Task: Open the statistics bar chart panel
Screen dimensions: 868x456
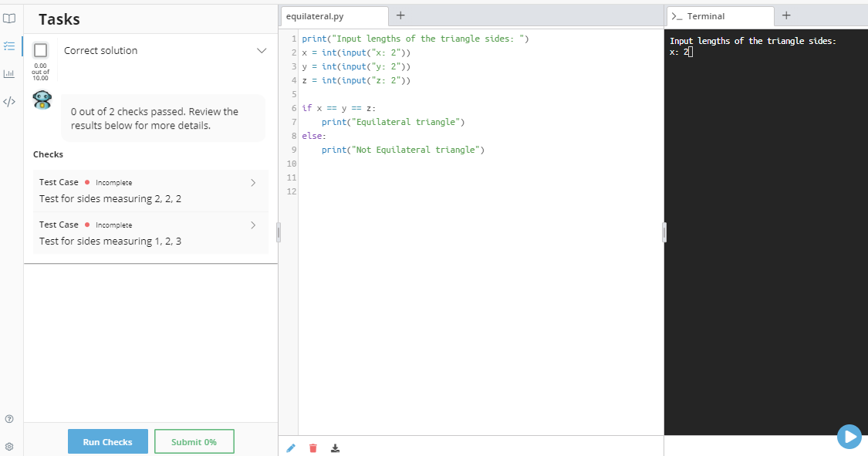Action: (x=9, y=73)
